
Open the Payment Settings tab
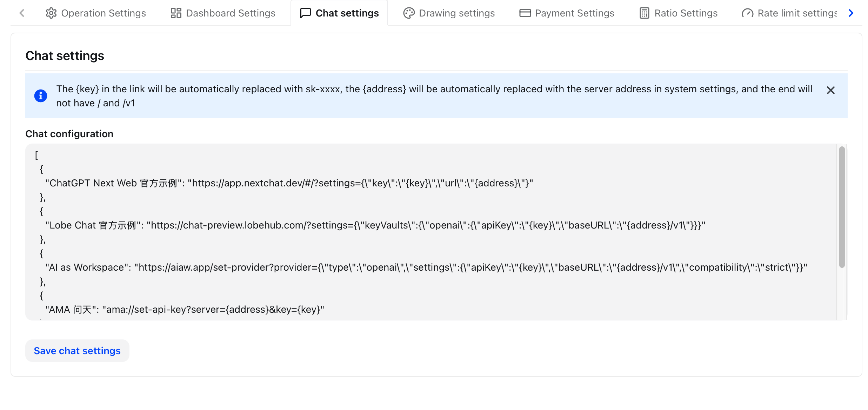[574, 13]
